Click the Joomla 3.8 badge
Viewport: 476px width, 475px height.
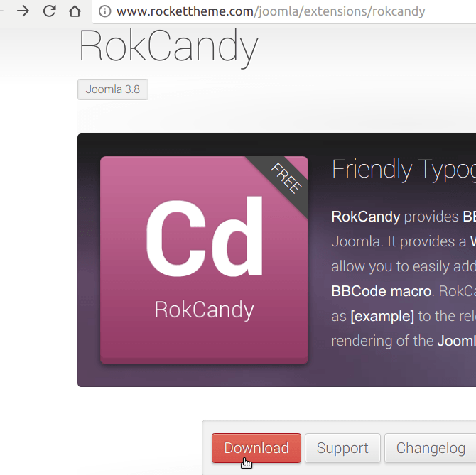tap(113, 89)
